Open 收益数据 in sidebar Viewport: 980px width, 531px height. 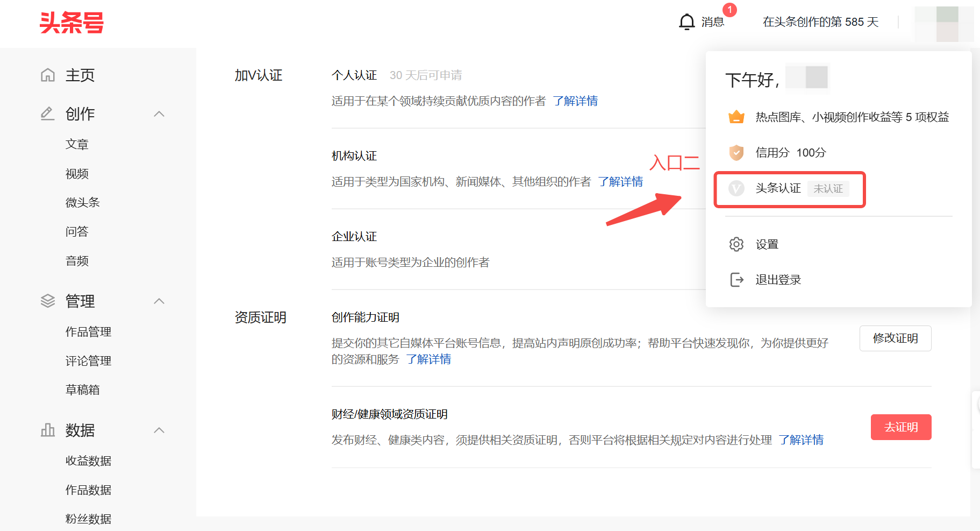pos(88,461)
